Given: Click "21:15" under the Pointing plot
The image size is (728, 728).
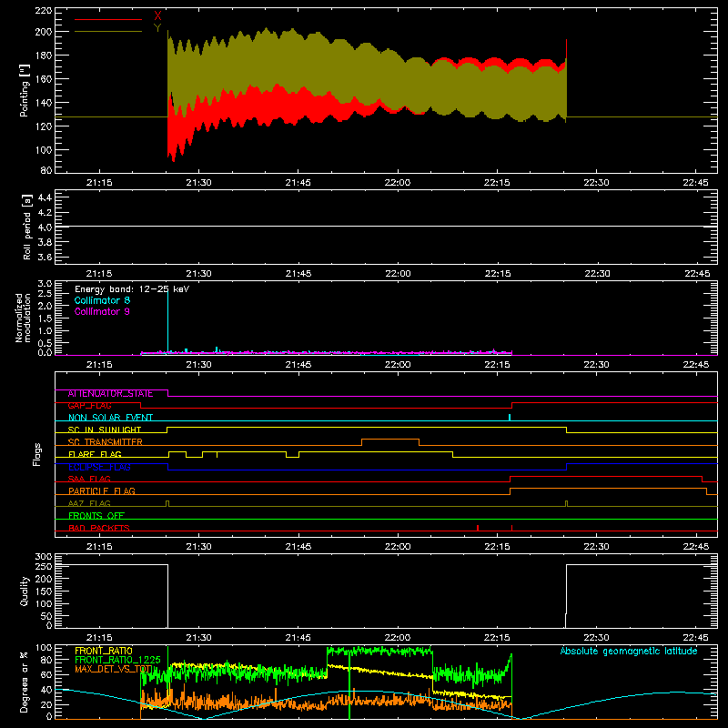Looking at the screenshot, I should coord(99,183).
